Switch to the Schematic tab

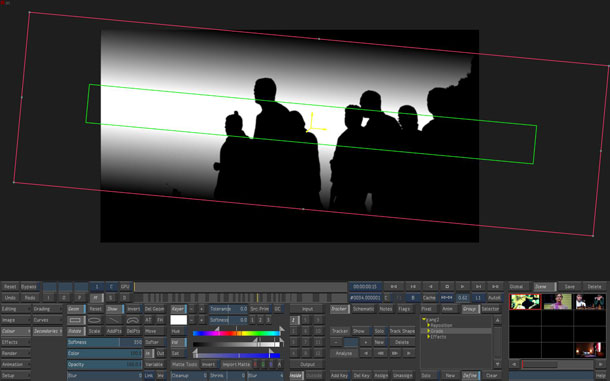363,309
